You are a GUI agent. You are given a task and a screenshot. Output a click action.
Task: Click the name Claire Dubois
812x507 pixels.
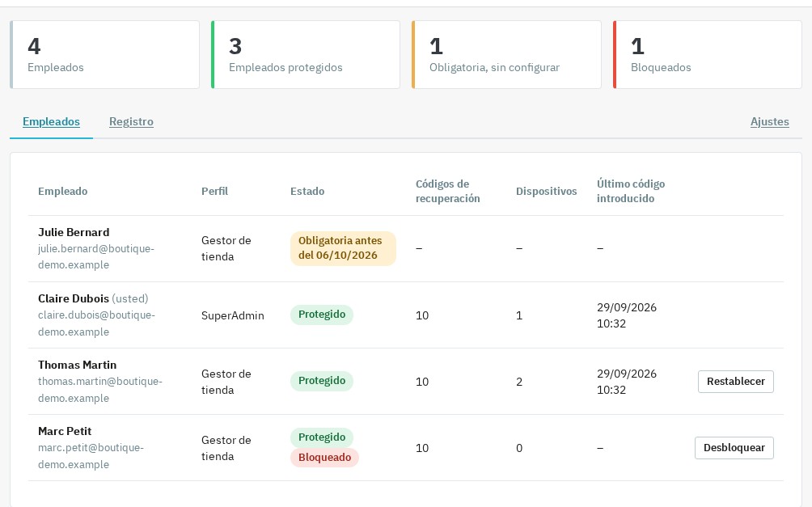(74, 298)
